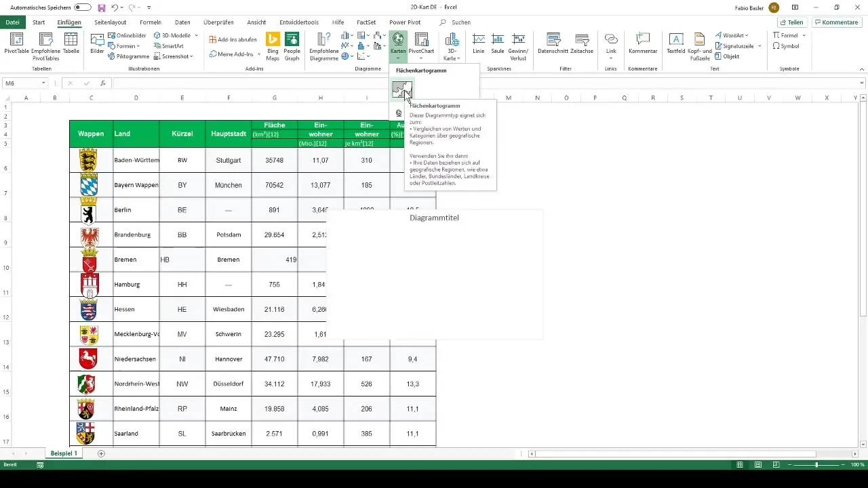
Task: Click the zoom slider in status bar
Action: pyautogui.click(x=816, y=465)
